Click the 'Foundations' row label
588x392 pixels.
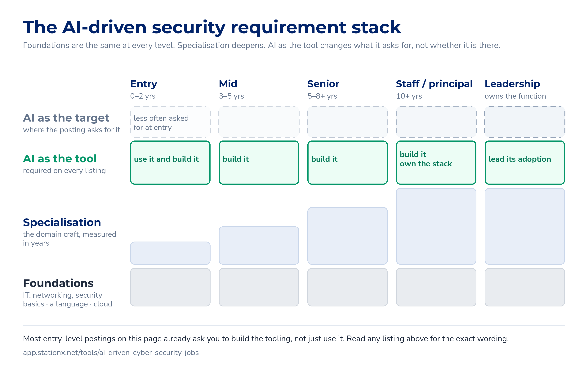pyautogui.click(x=58, y=283)
